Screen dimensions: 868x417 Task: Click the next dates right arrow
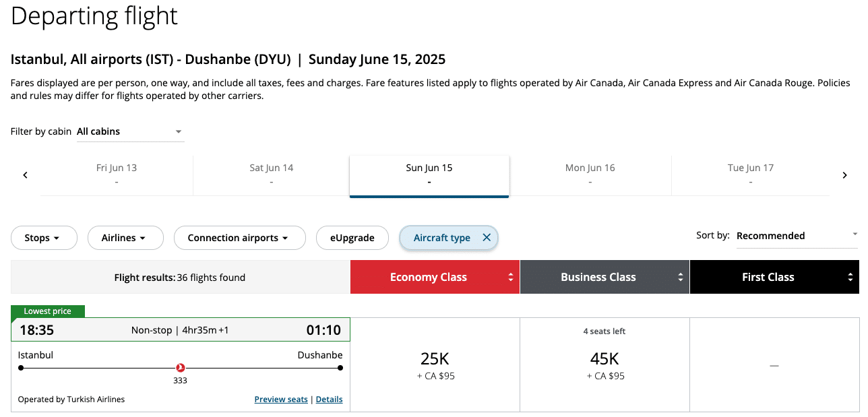click(x=844, y=175)
